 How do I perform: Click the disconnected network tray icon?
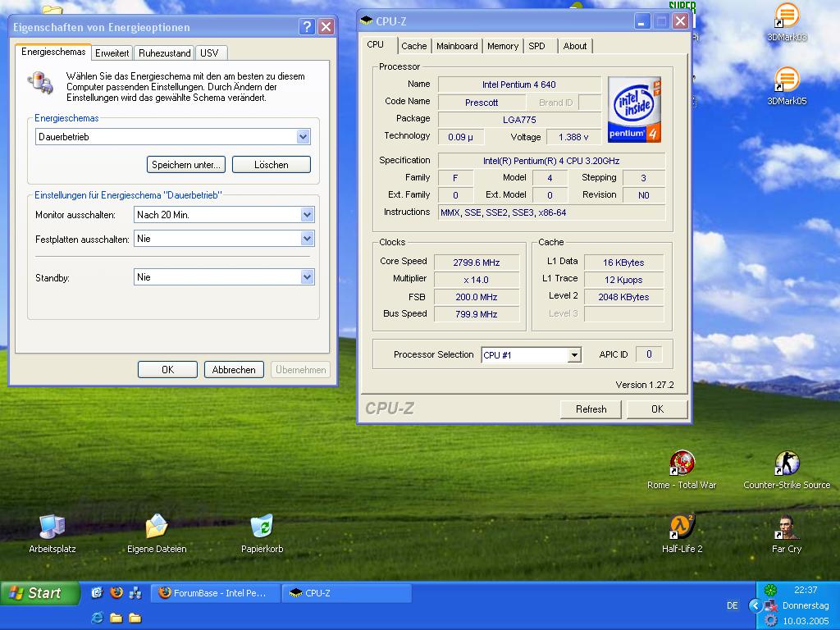(x=770, y=605)
